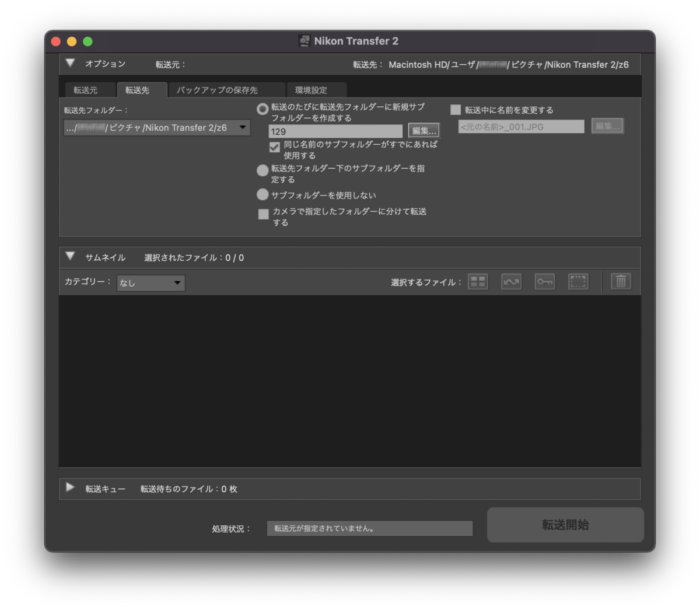The image size is (700, 611).
Task: Click the green full-screen window button
Action: pyautogui.click(x=87, y=41)
